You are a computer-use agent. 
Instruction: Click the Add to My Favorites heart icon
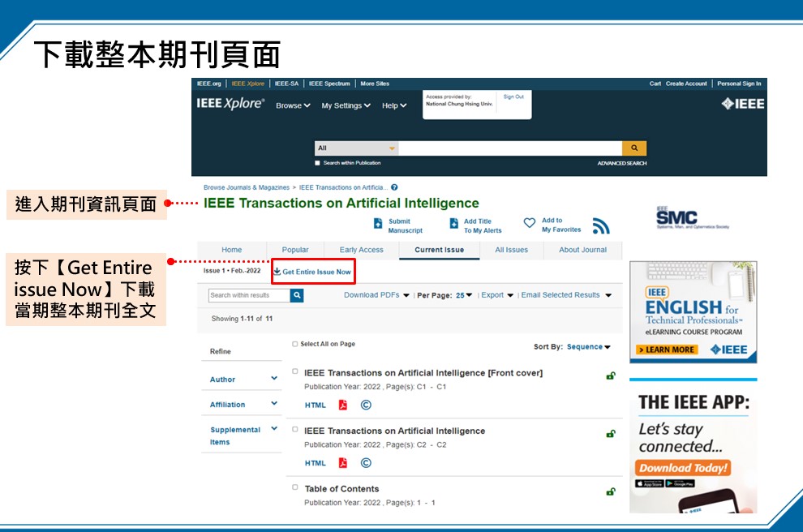click(x=530, y=222)
